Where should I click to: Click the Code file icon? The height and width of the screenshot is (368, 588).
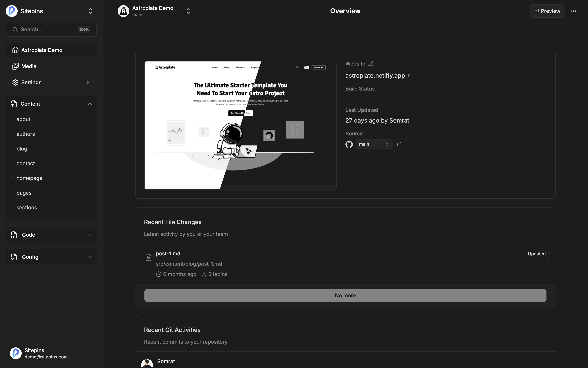tap(14, 235)
